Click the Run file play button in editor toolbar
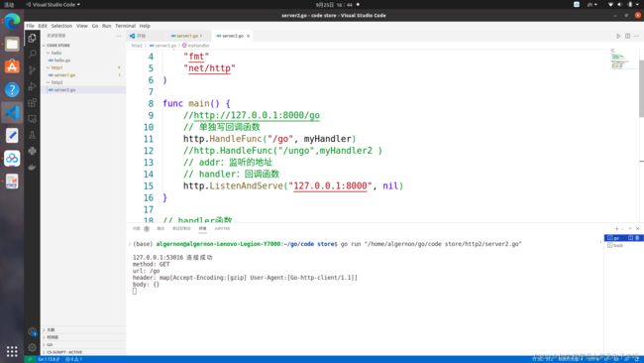Viewport: 644px width, 363px height. [618, 36]
